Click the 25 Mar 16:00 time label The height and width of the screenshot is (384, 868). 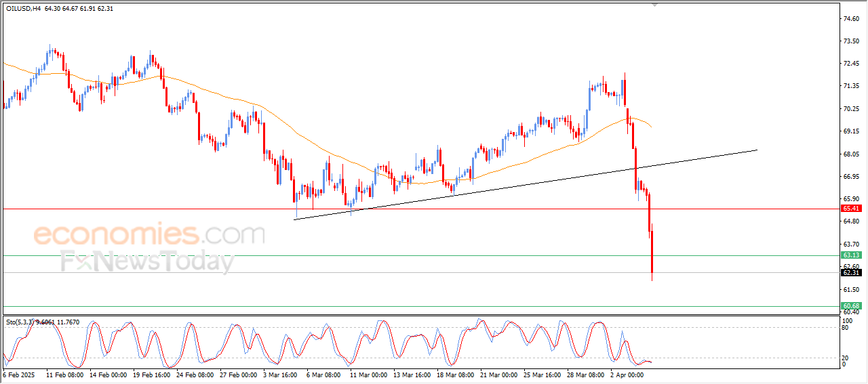pos(542,374)
